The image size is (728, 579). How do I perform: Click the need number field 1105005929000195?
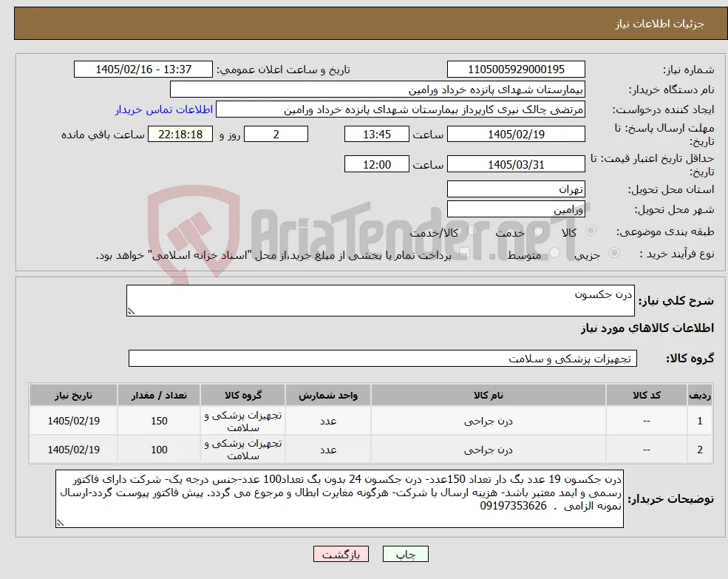click(516, 70)
